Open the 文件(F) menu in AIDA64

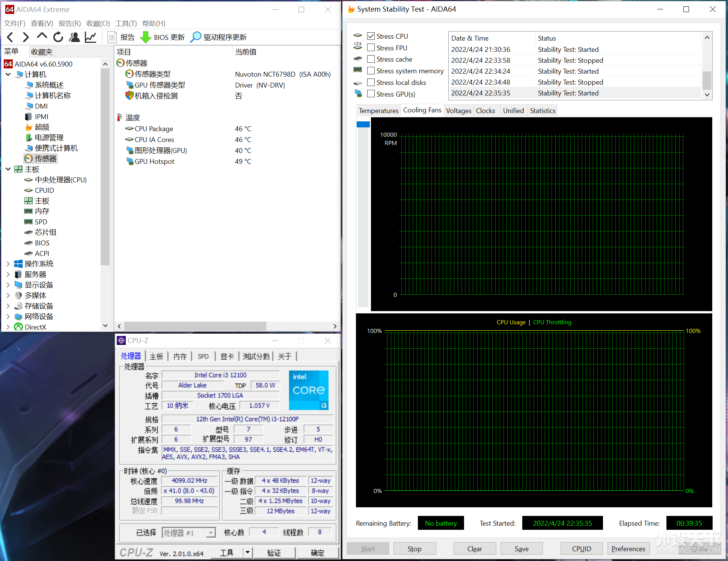coord(15,23)
